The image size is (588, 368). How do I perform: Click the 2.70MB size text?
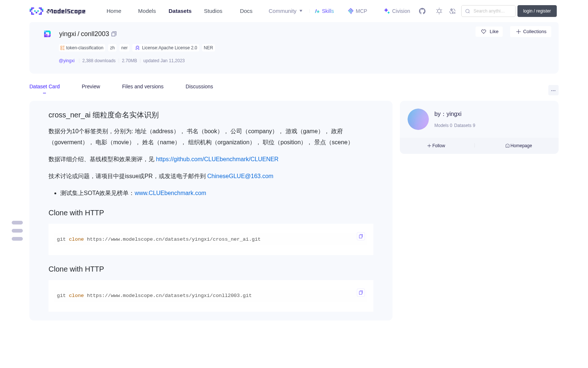coord(129,61)
